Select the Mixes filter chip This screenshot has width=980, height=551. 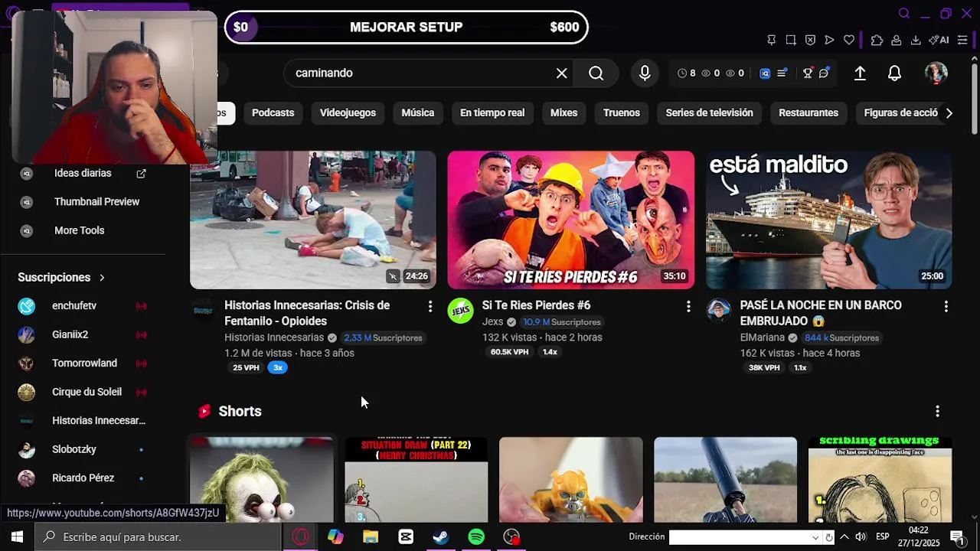563,113
